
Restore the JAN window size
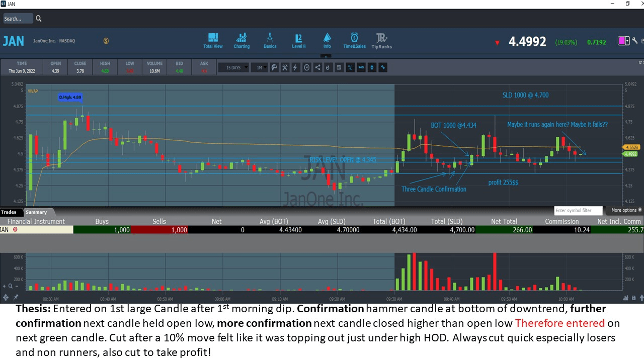tap(627, 4)
